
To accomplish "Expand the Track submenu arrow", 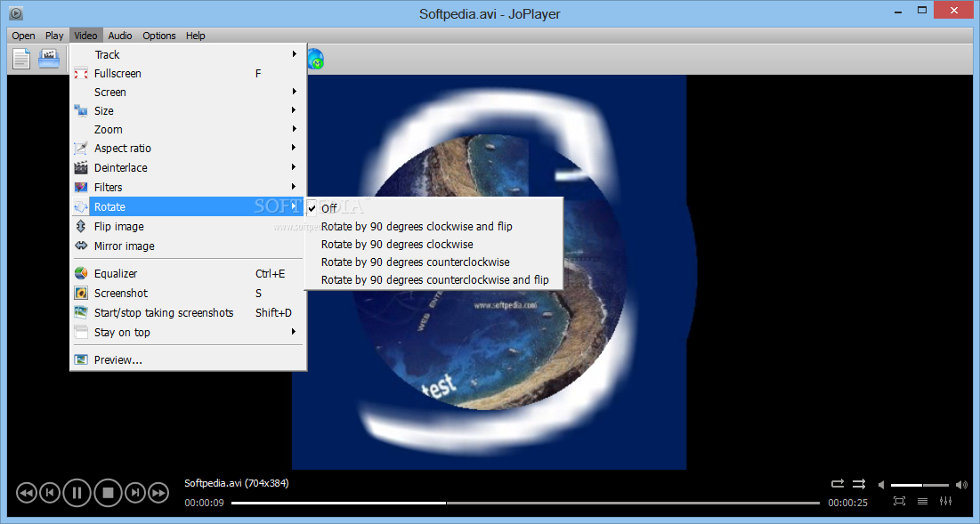I will (294, 54).
